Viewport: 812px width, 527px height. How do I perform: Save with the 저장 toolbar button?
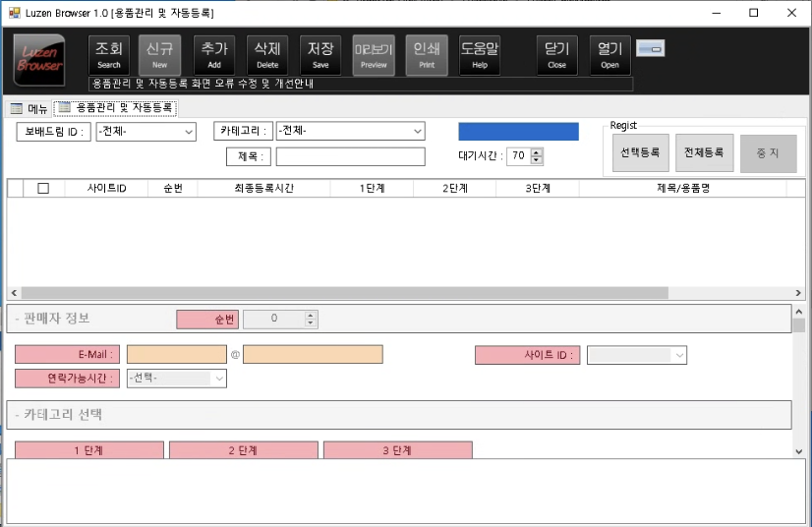[x=320, y=55]
